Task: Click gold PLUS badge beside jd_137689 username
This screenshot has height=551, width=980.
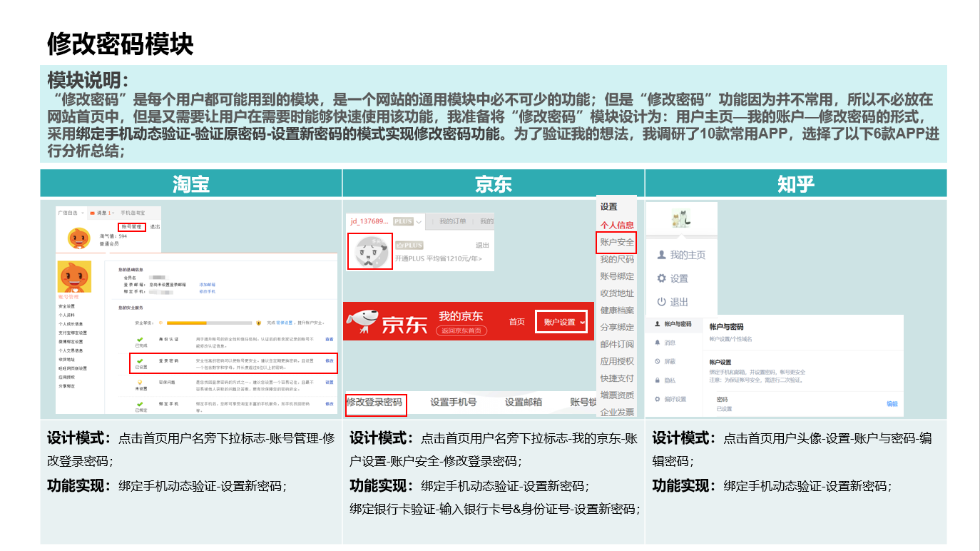Action: point(403,222)
